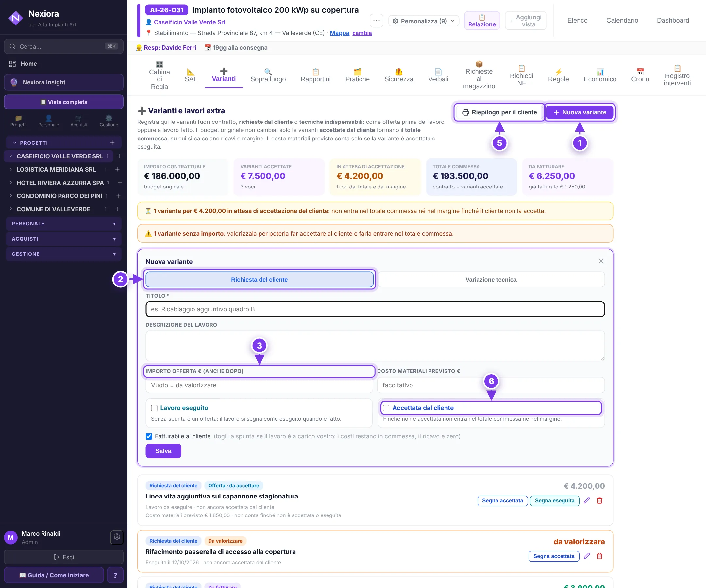Expand Logistica Meridiana Srl project
The height and width of the screenshot is (588, 706).
coord(10,169)
